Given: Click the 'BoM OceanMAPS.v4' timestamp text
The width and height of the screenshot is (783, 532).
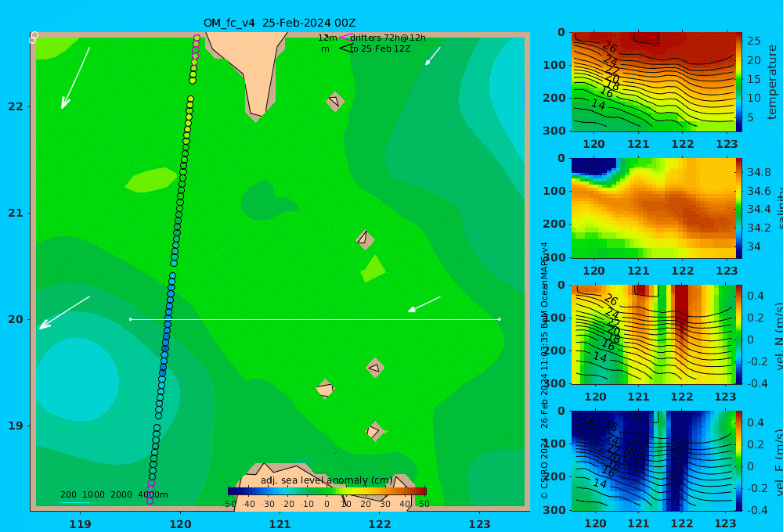Looking at the screenshot, I should pos(544,285).
